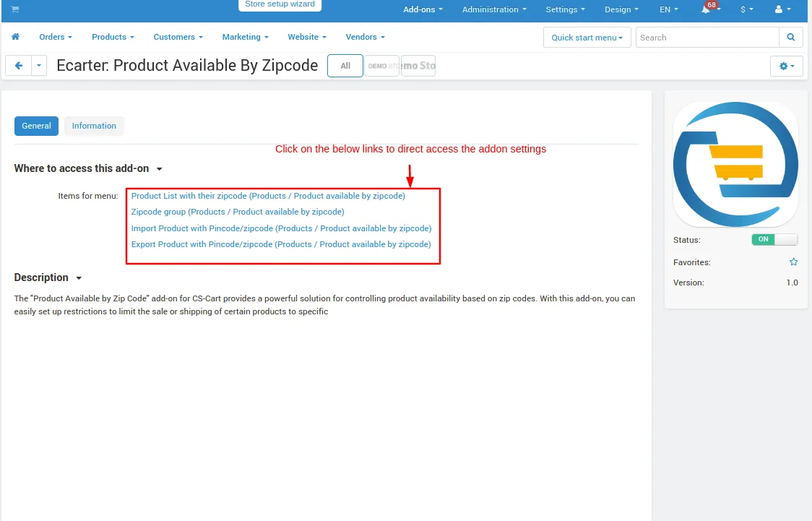The width and height of the screenshot is (812, 521).
Task: Open the gear settings menu
Action: click(x=787, y=66)
